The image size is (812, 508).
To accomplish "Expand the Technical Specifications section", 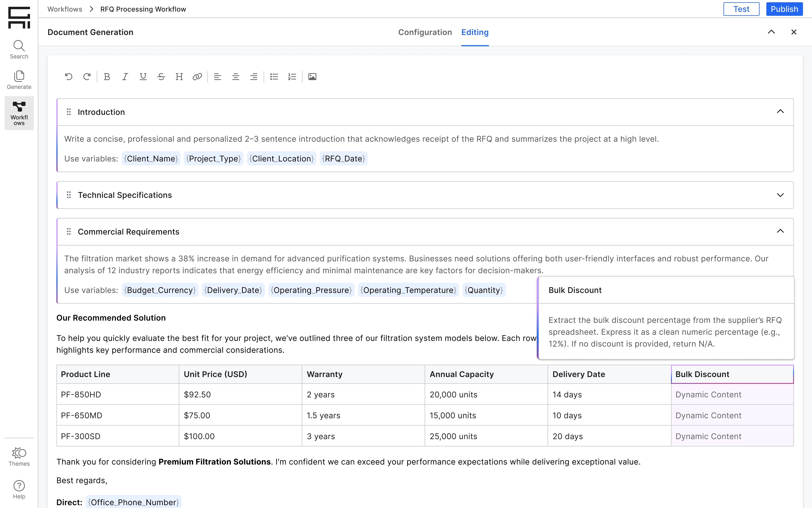I will pyautogui.click(x=780, y=195).
